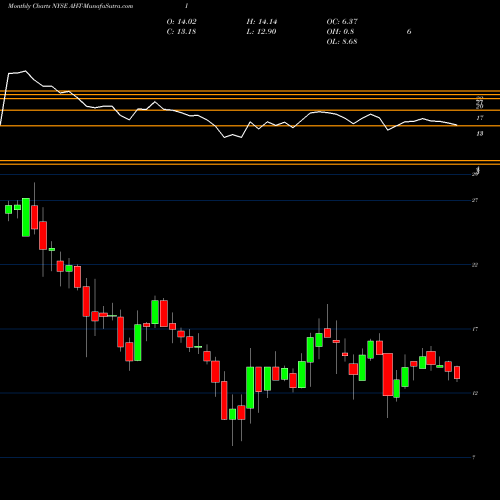
Task: Select the low price "L: 12.90"
Action: 261,32
